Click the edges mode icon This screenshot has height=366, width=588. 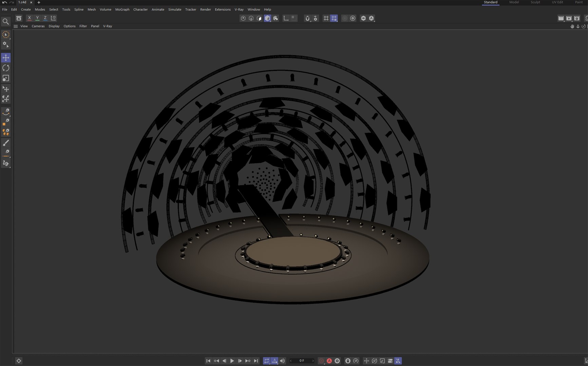251,18
